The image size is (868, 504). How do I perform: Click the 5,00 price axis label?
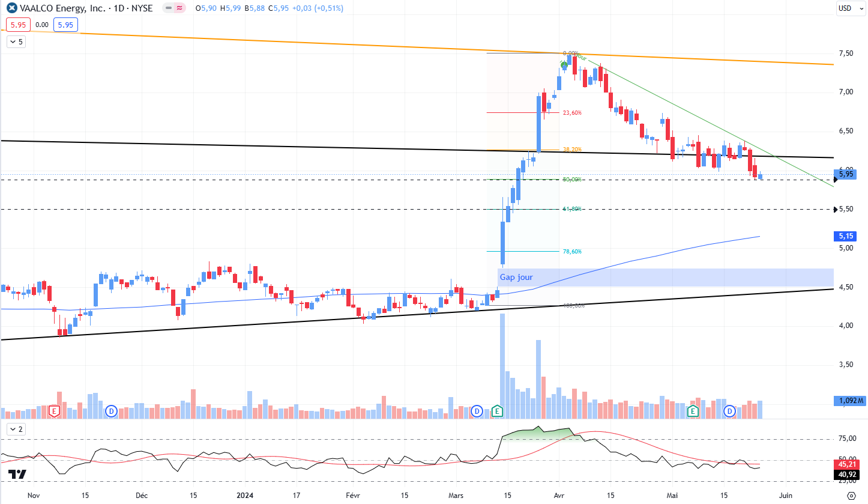(x=846, y=248)
